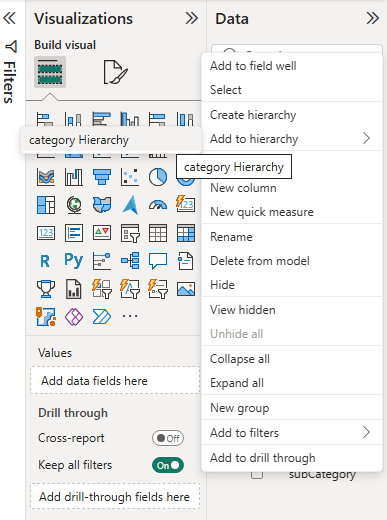Select the globe Map visual
This screenshot has height=520, width=387.
(74, 205)
